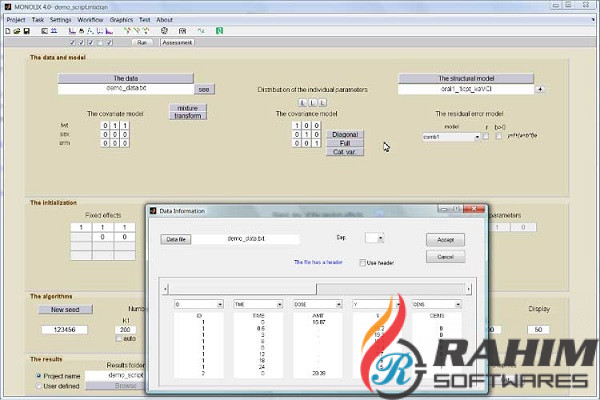Click the Accept button in Data Information

coord(445,240)
